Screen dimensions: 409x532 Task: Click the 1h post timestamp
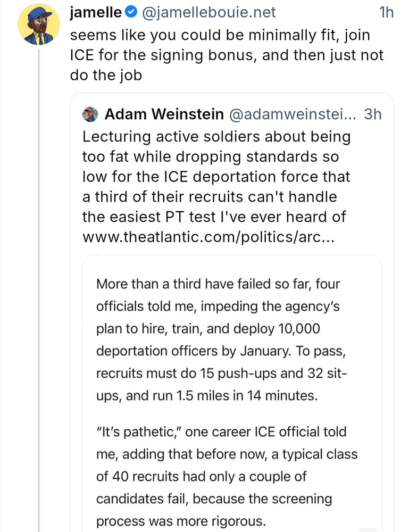tap(386, 12)
